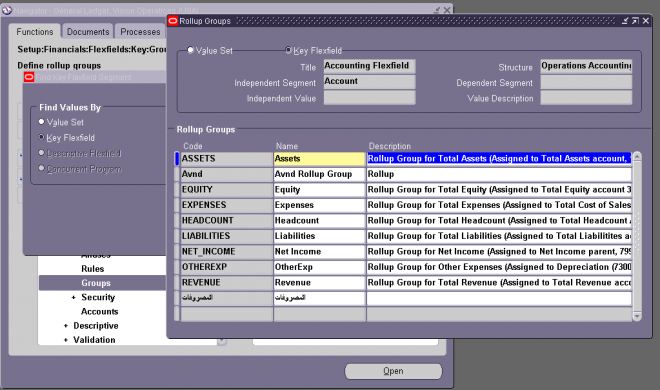660x390 pixels.
Task: Click the Independent Segment field Account
Action: 369,82
